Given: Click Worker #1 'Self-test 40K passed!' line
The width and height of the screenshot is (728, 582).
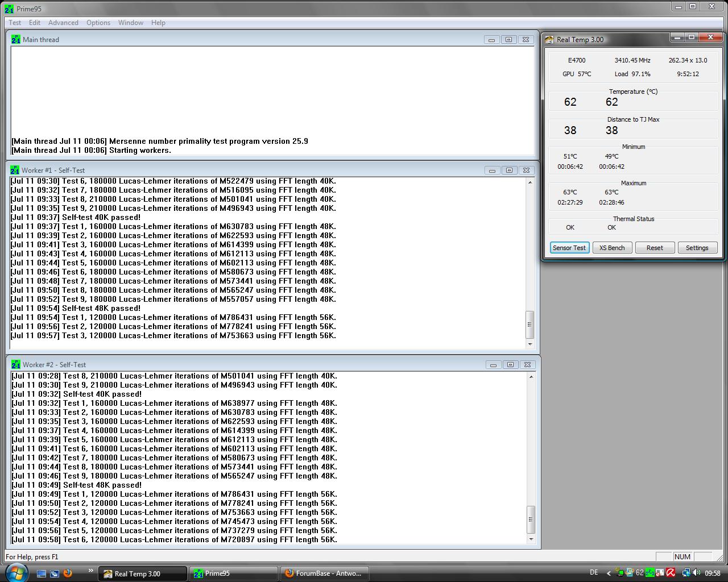Looking at the screenshot, I should 75,217.
